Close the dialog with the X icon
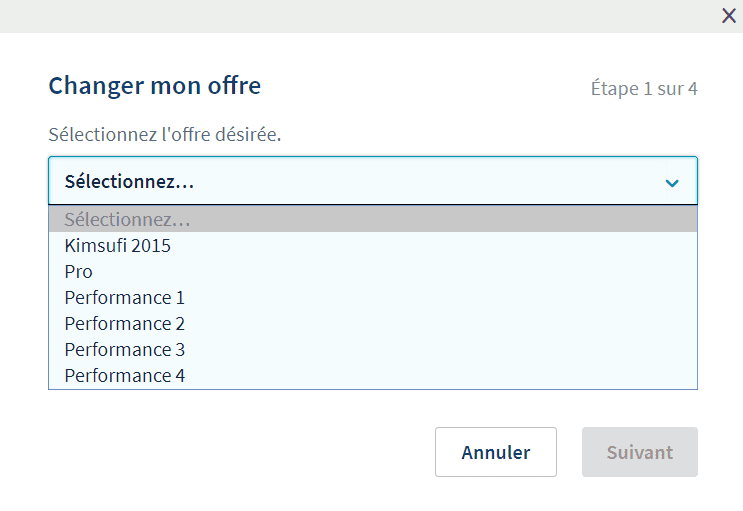 pyautogui.click(x=729, y=16)
